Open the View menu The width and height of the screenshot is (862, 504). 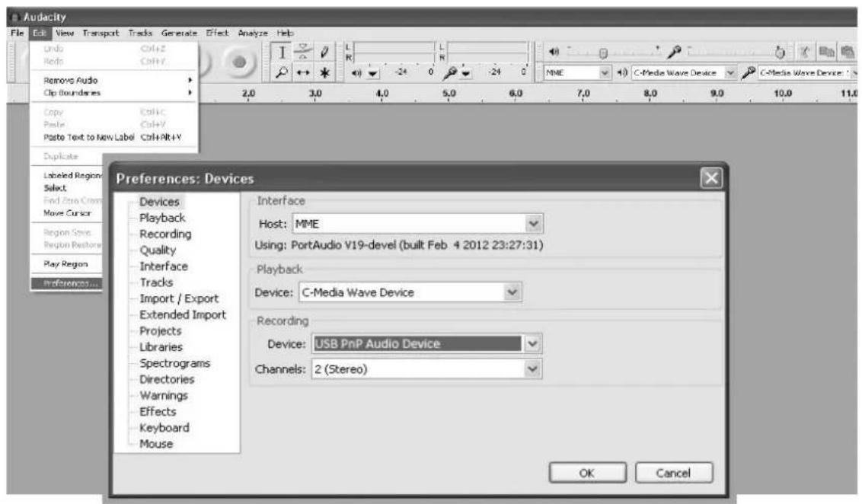pos(64,33)
